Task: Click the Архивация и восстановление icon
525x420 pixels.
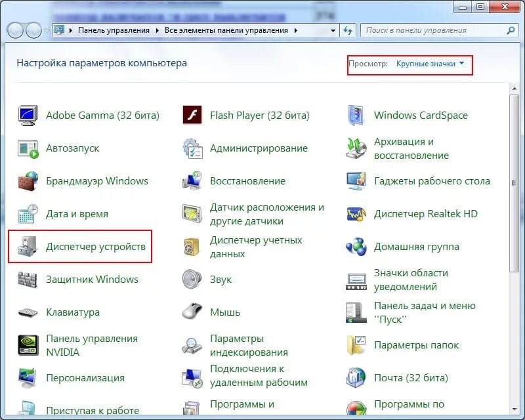Action: 356,148
